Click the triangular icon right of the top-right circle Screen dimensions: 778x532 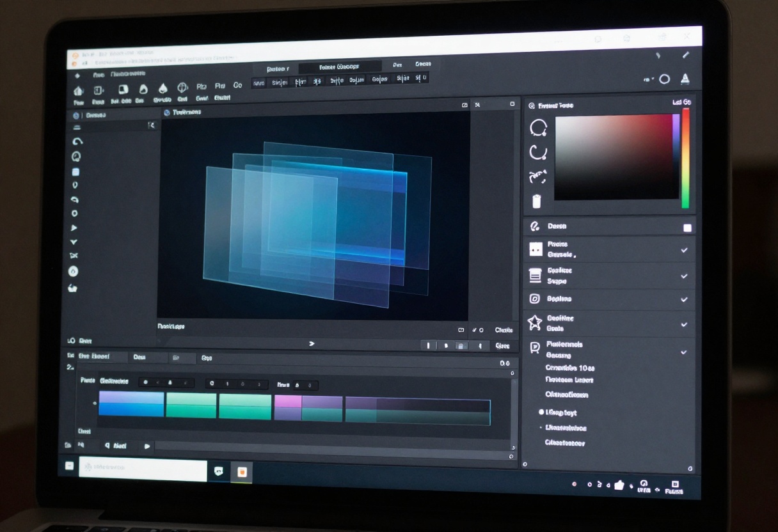tap(685, 79)
